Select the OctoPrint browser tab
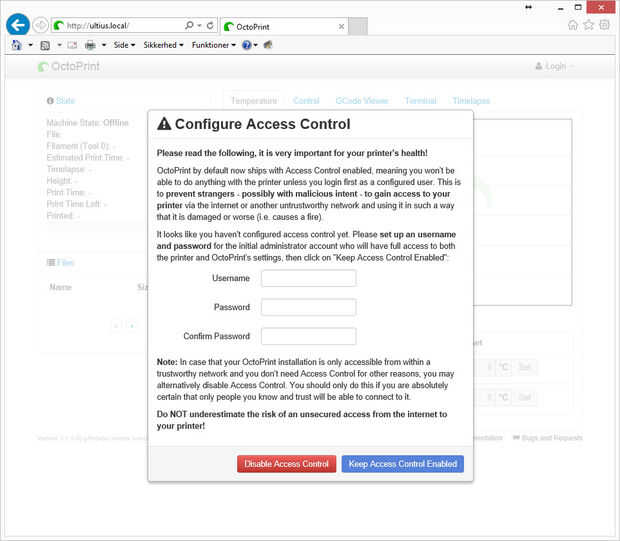This screenshot has width=620, height=541. [284, 26]
